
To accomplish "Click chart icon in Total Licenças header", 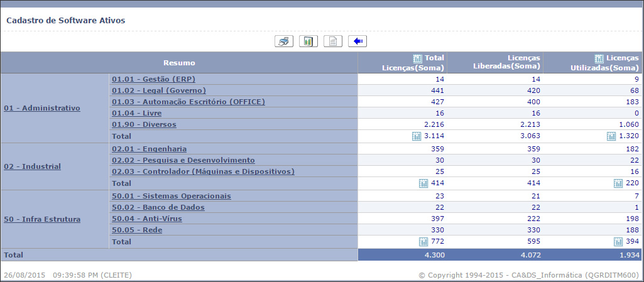I will (418, 58).
